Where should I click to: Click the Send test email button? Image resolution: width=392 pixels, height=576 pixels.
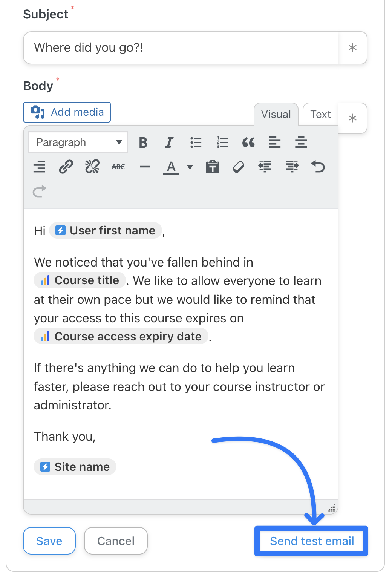click(x=311, y=541)
